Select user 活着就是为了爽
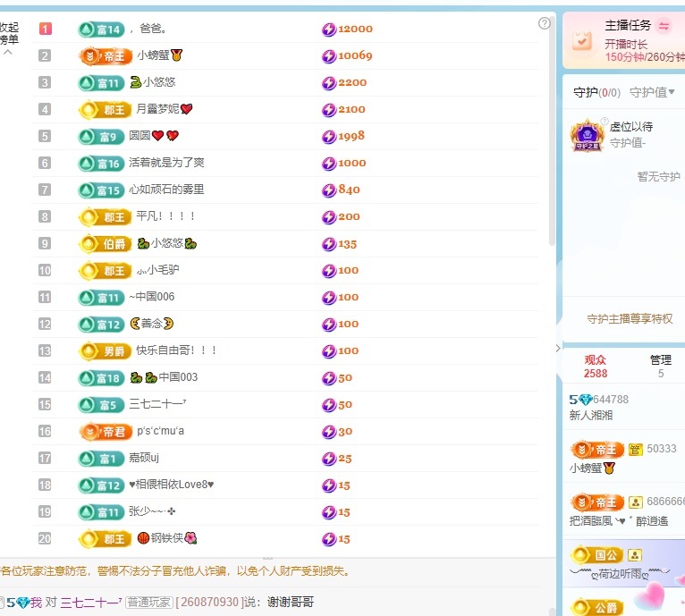 (x=166, y=163)
